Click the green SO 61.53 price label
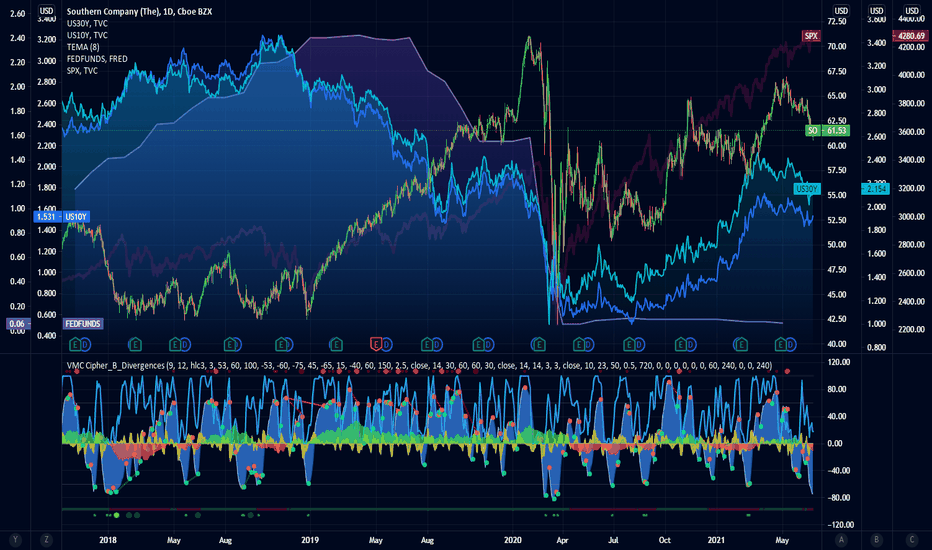Screen dimensions: 932x550 coord(827,130)
